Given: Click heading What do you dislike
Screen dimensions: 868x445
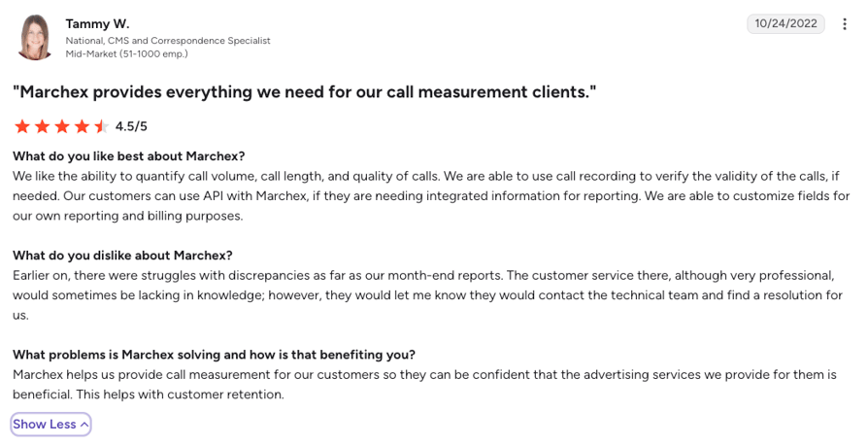Looking at the screenshot, I should coord(123,255).
